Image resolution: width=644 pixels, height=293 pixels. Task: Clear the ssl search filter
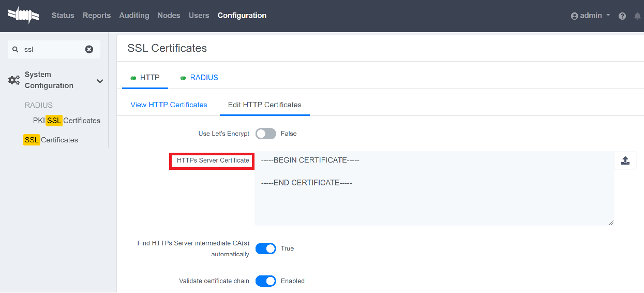point(89,49)
